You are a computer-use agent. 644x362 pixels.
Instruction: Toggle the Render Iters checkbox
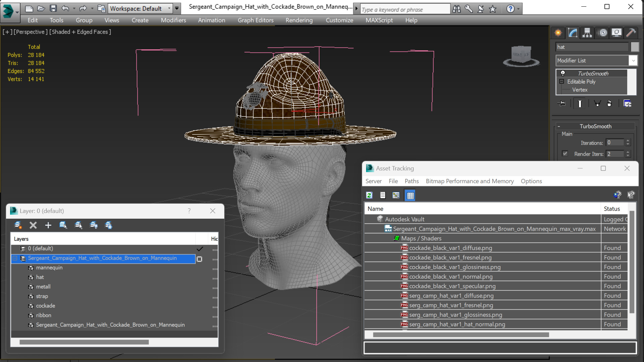pos(565,154)
